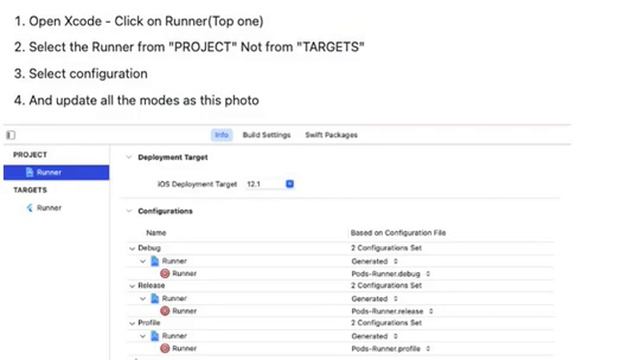Select Runner under TARGETS

tap(49, 208)
